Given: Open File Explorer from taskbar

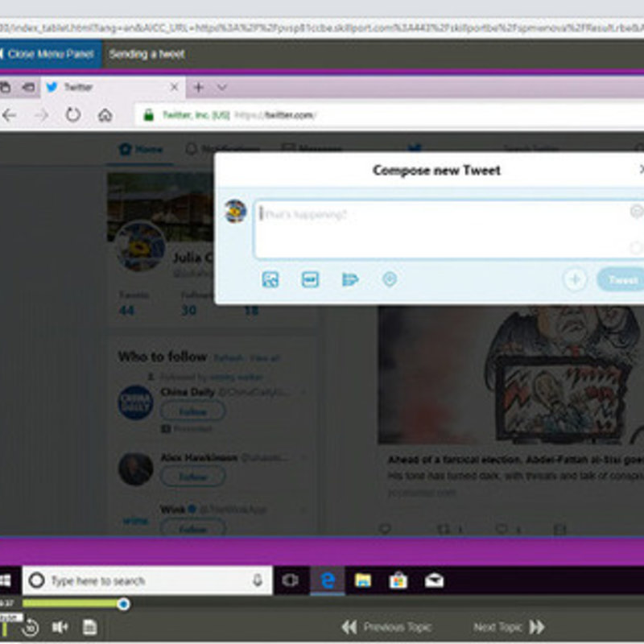Looking at the screenshot, I should coord(363,580).
